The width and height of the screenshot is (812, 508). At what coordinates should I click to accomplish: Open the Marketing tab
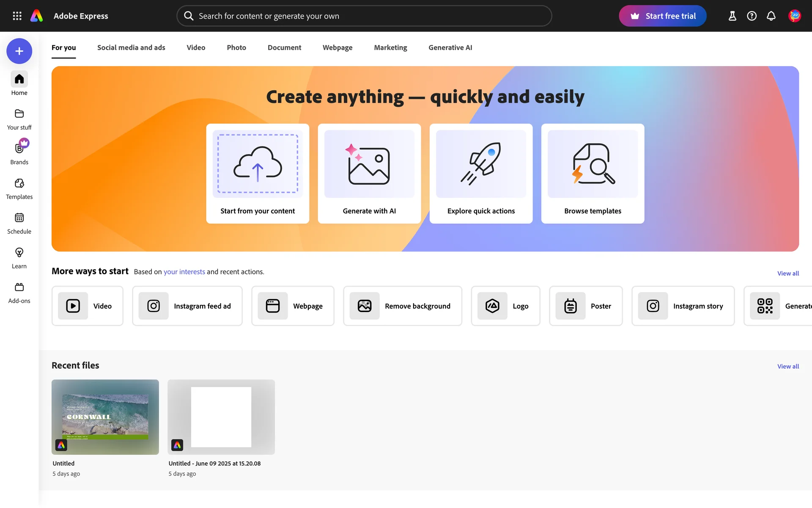tap(390, 47)
